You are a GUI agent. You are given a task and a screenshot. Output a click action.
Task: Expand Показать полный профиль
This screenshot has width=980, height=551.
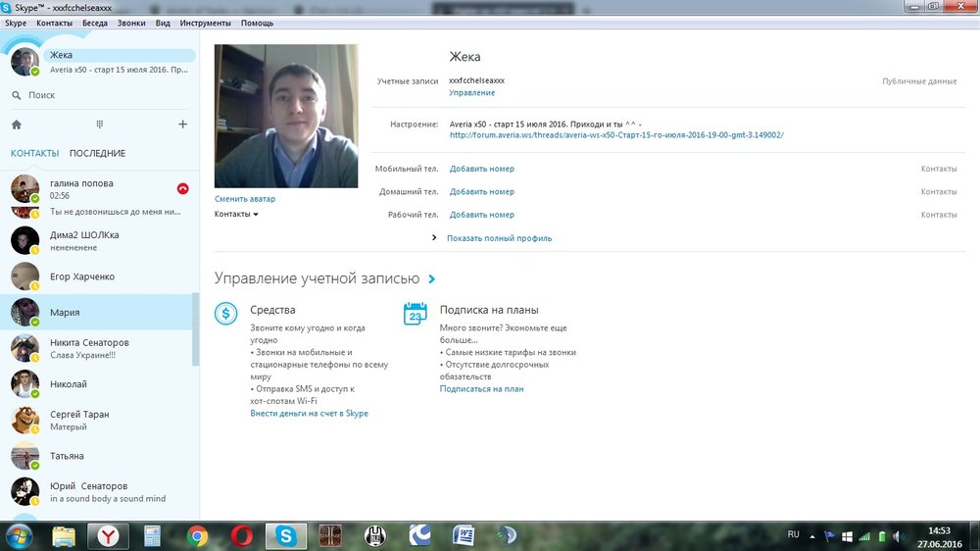coord(499,238)
